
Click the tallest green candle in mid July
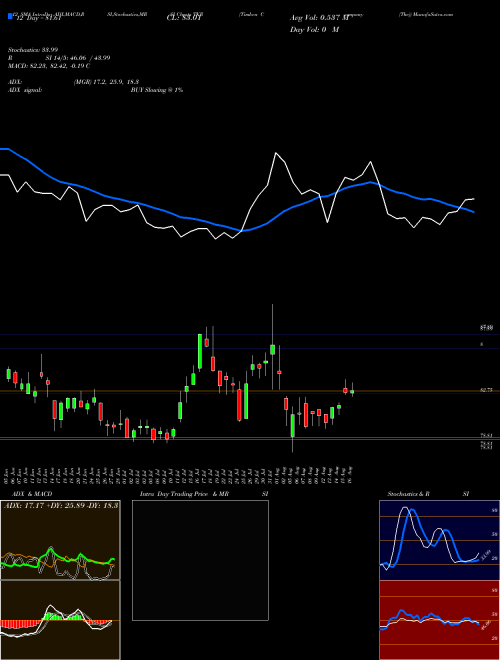tap(200, 351)
